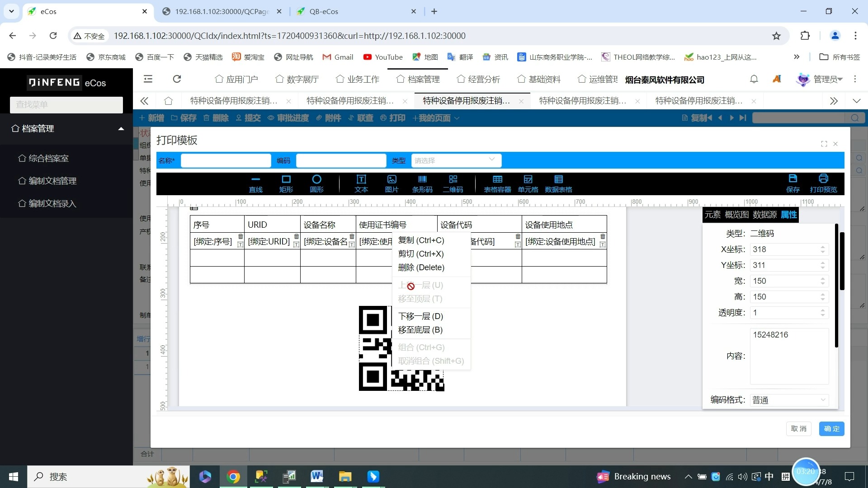Select the 矩形 (rectangle) drawing tool
868x488 pixels.
click(x=286, y=183)
